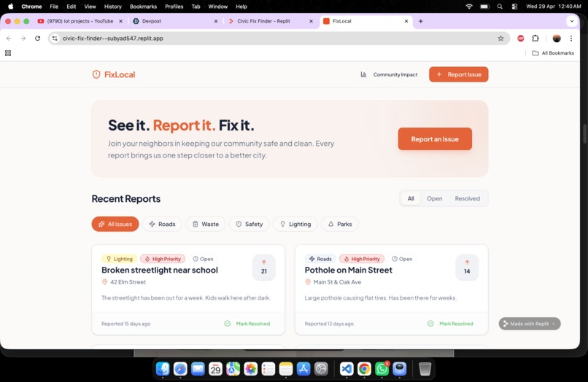Open Finder from the Dock

(163, 369)
